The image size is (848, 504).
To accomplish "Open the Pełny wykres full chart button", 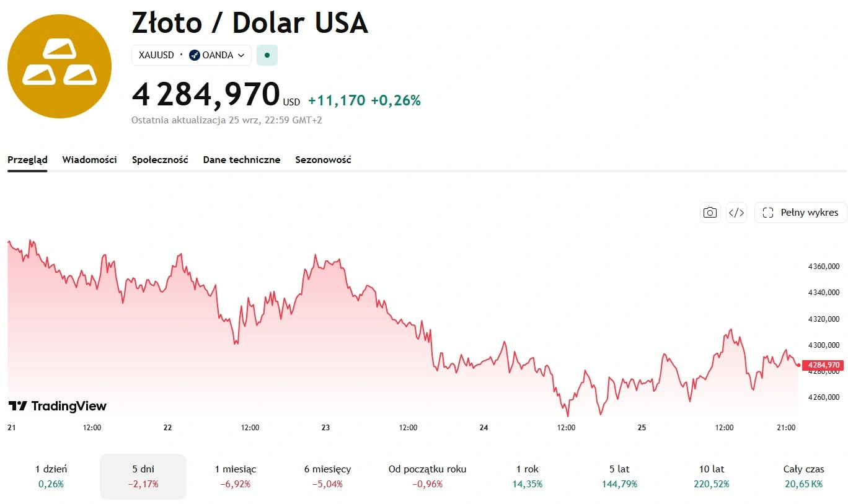I will [800, 213].
